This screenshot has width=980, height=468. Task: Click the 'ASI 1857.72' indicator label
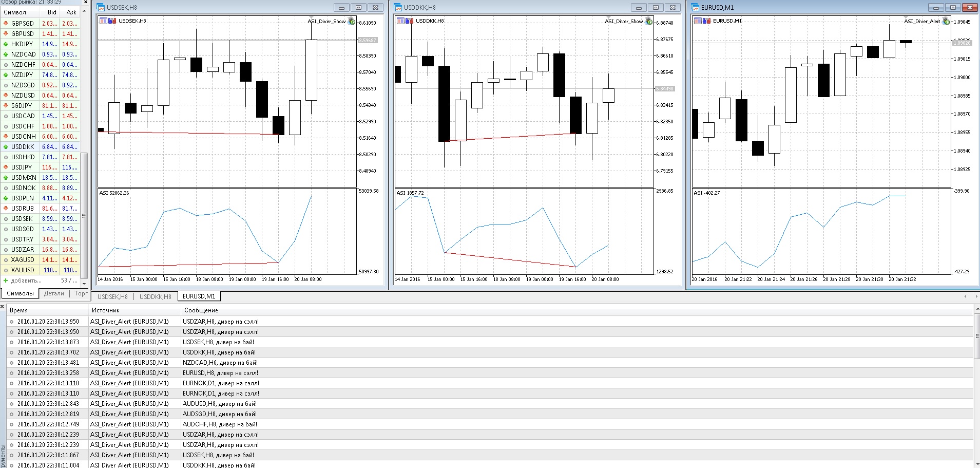point(410,193)
